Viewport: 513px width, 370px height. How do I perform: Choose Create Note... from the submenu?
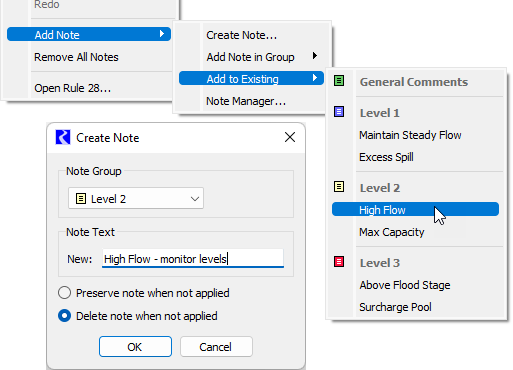(x=242, y=35)
